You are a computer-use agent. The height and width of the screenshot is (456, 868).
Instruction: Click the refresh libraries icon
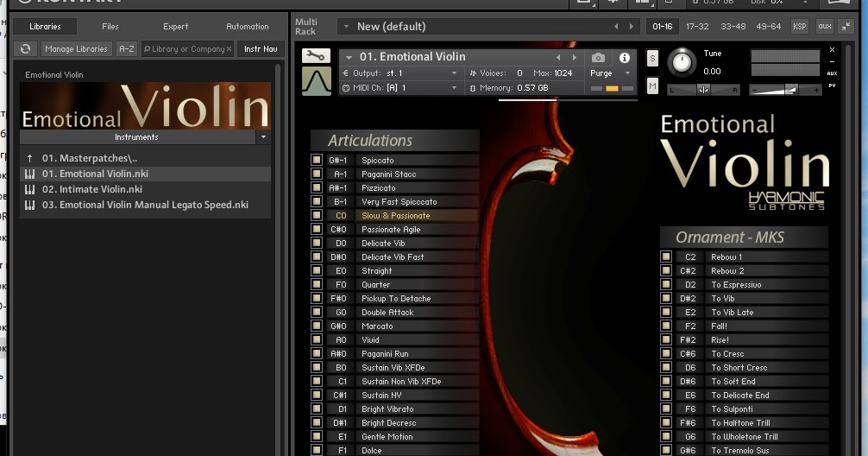[x=26, y=48]
